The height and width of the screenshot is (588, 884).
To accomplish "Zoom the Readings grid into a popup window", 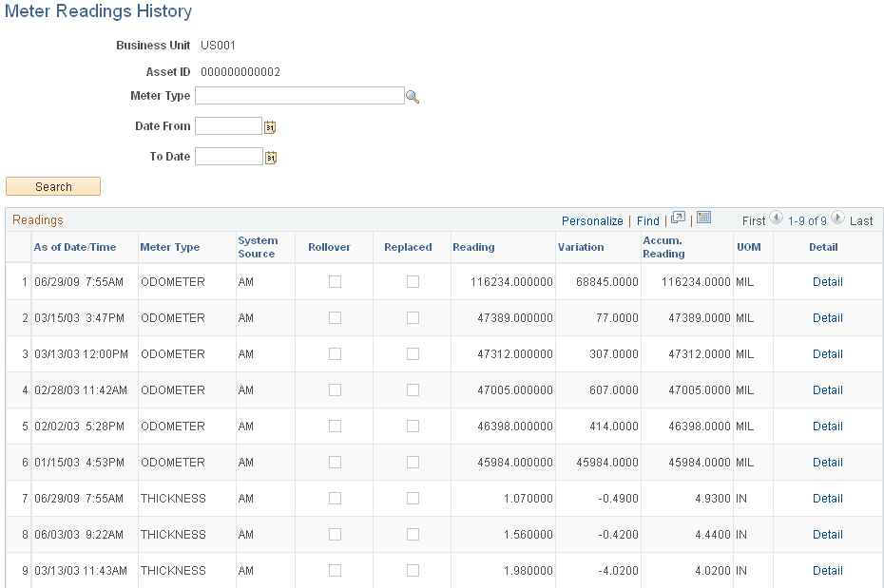I will (x=678, y=218).
